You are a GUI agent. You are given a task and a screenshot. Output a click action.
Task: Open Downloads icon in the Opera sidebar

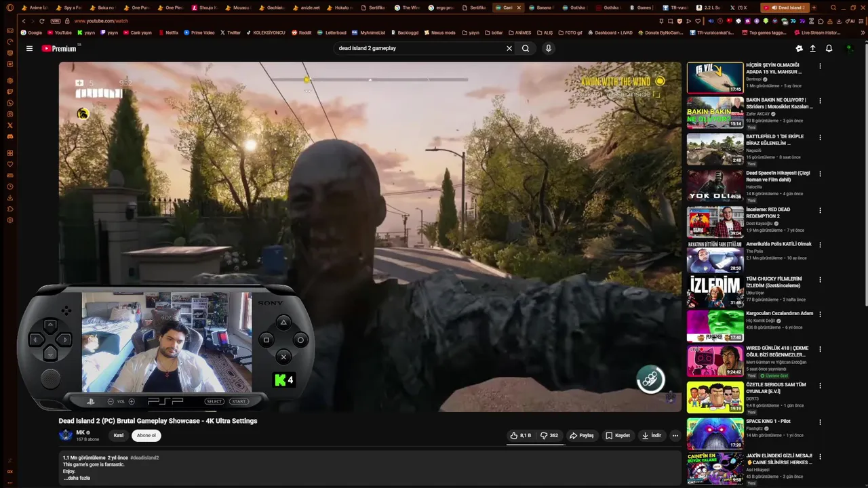10,197
